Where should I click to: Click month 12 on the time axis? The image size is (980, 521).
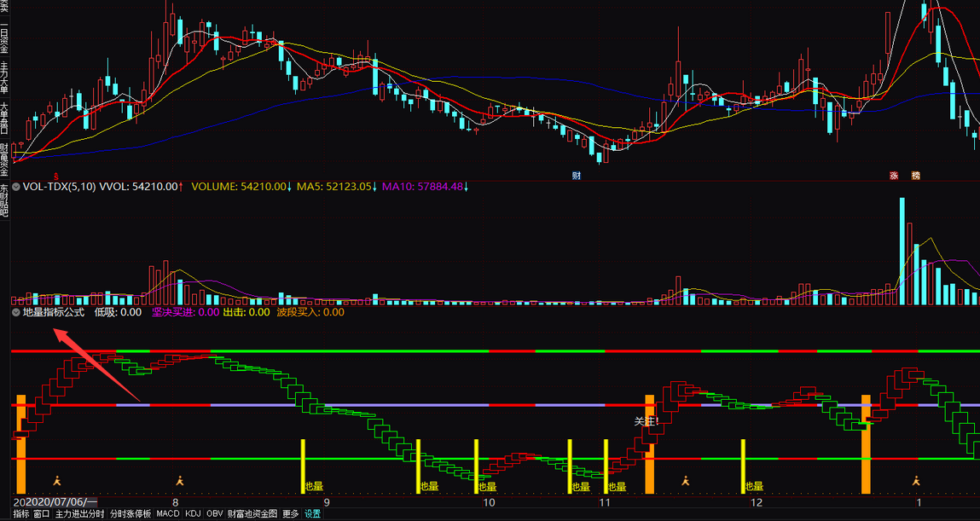point(757,503)
